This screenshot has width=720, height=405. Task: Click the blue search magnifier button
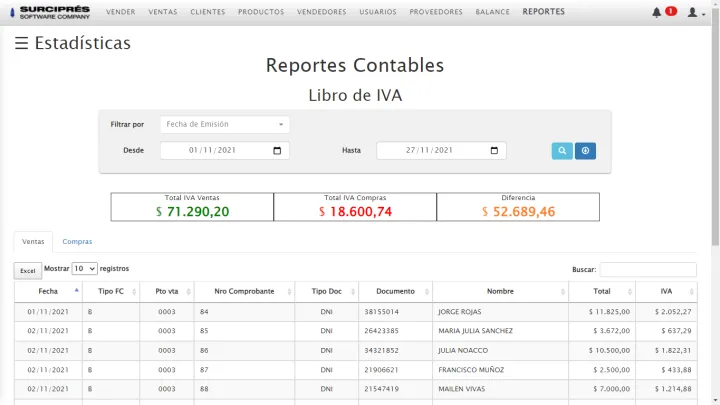click(562, 151)
